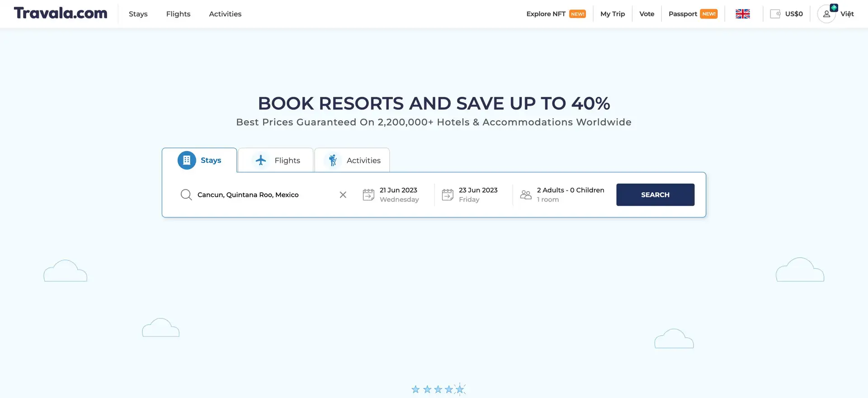868x398 pixels.
Task: Click the search magnifier icon
Action: pyautogui.click(x=186, y=195)
